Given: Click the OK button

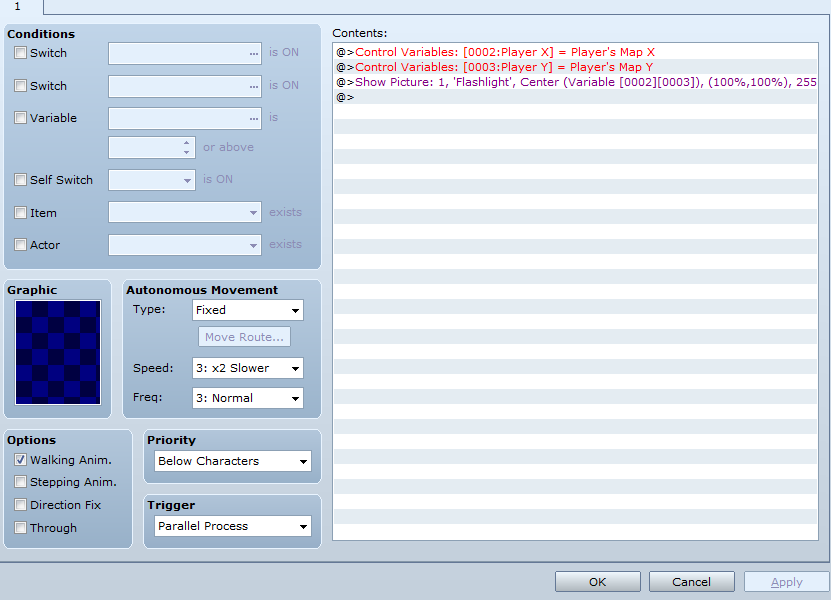Looking at the screenshot, I should 597,582.
